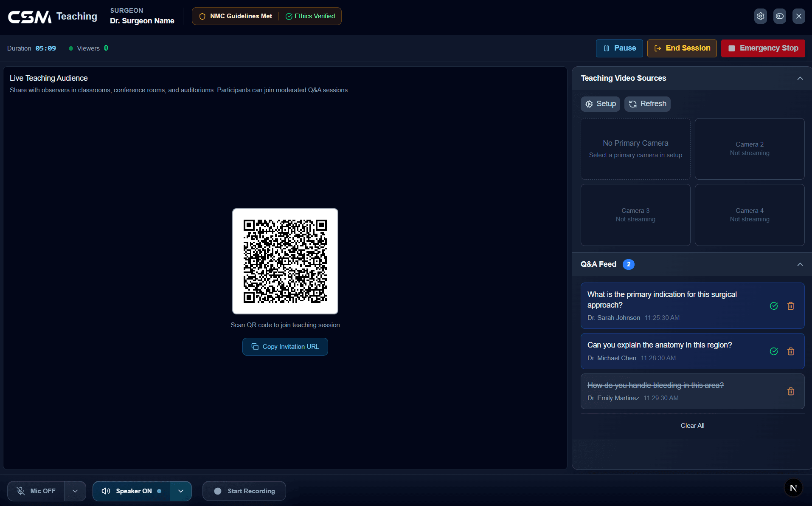812x506 pixels.
Task: Click the Teaching Video Sources title
Action: (623, 78)
